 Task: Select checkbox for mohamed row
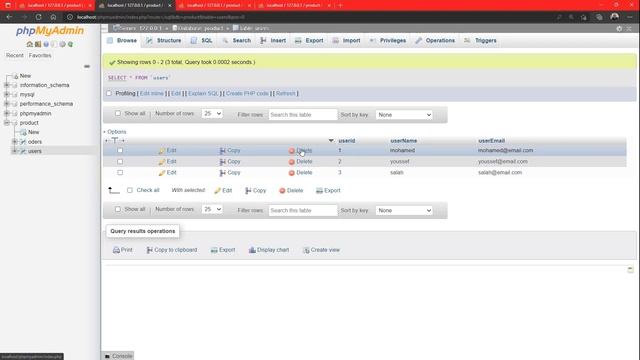click(x=120, y=151)
